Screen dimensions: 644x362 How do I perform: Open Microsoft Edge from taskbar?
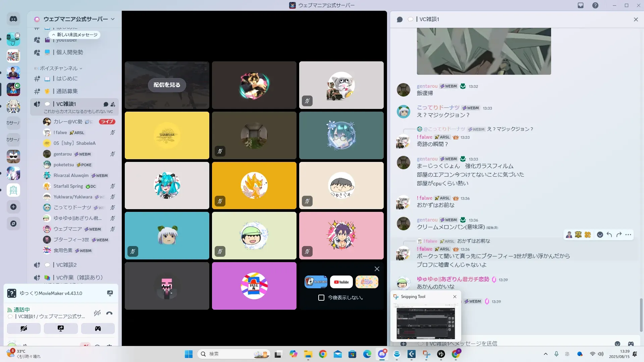coord(367,354)
